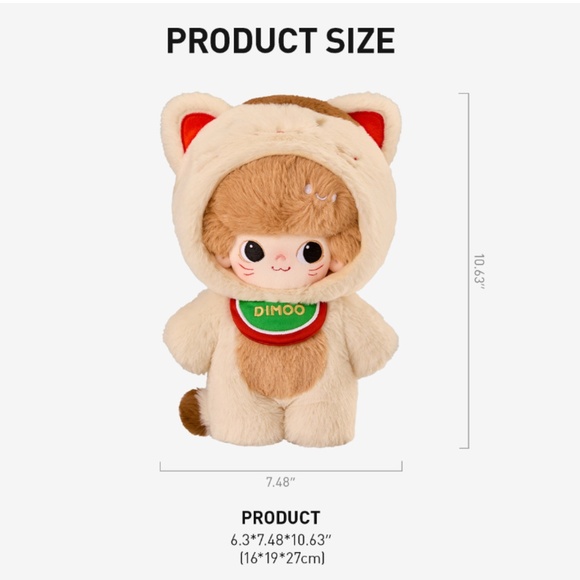
Task: Click the doll's right black eye
Action: pos(311,252)
